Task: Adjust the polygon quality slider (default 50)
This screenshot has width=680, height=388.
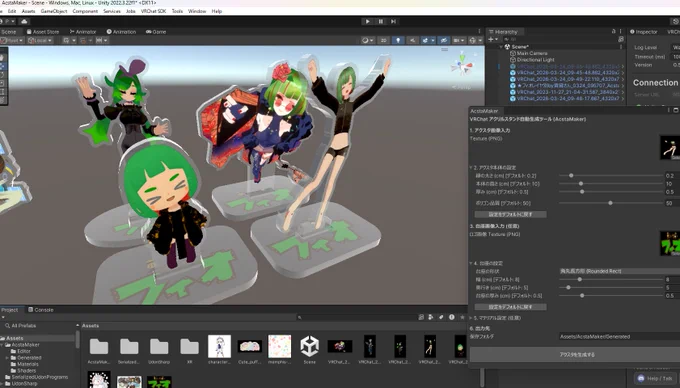Action: (611, 203)
